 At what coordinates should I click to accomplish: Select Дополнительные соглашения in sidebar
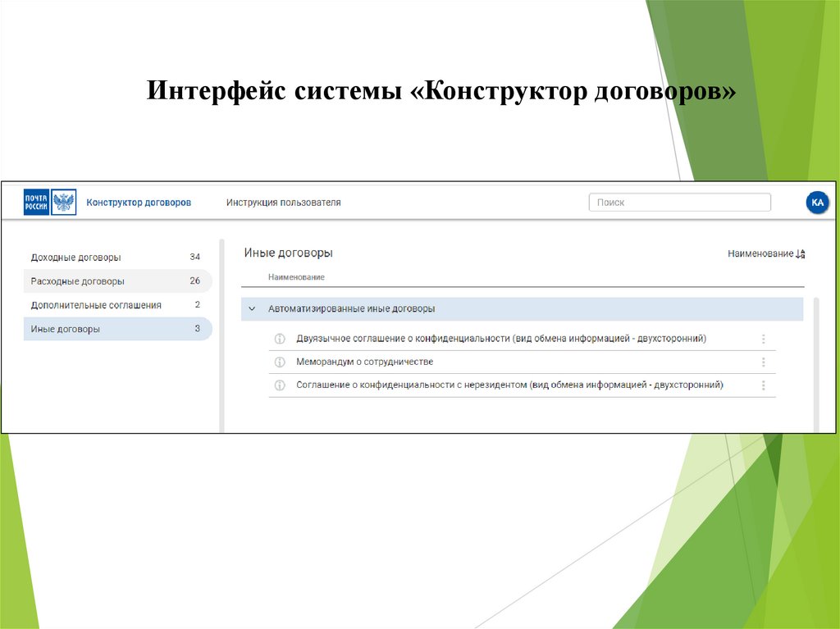pyautogui.click(x=118, y=305)
